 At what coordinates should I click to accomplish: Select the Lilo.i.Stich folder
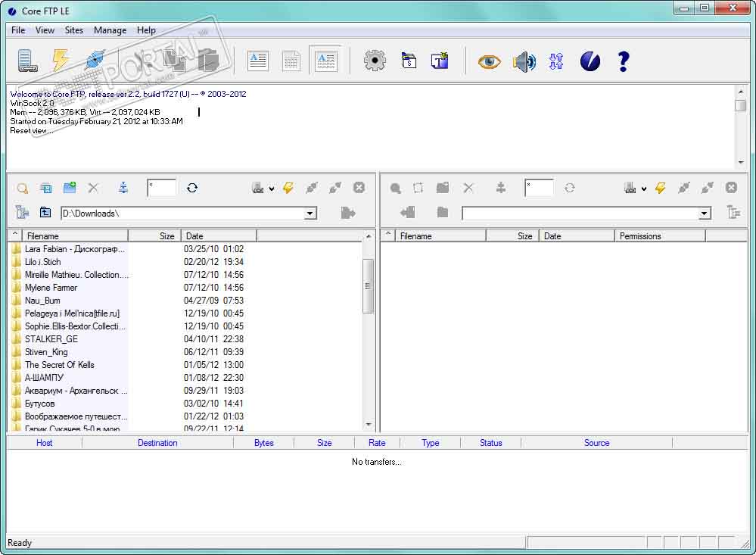pyautogui.click(x=42, y=262)
